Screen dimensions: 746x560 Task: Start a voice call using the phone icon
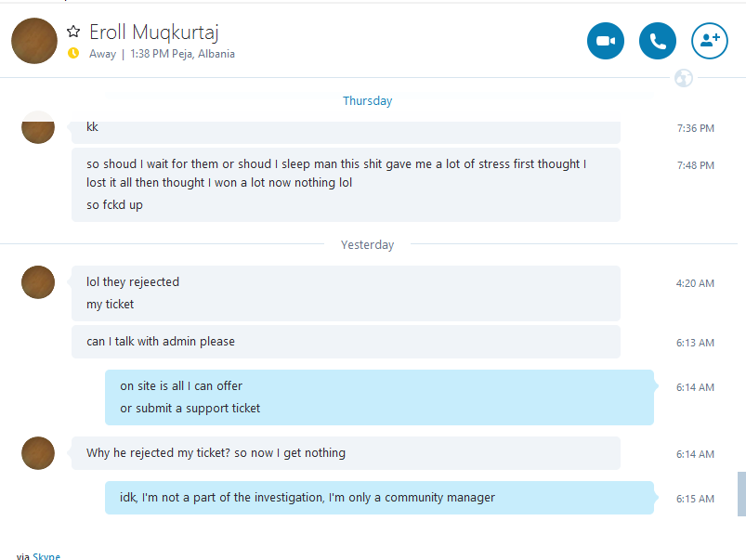pos(658,41)
